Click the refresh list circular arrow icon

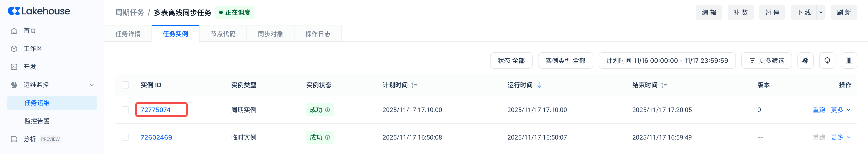click(x=827, y=61)
